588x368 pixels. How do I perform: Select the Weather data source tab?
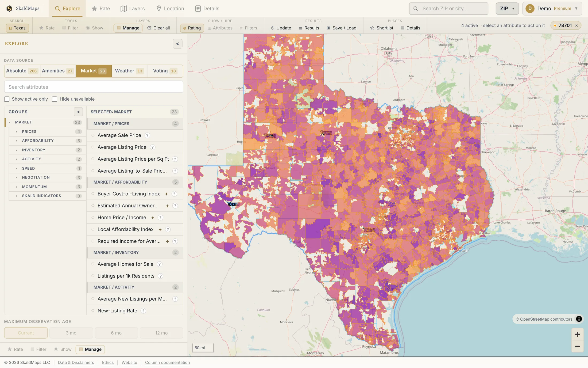coord(129,71)
